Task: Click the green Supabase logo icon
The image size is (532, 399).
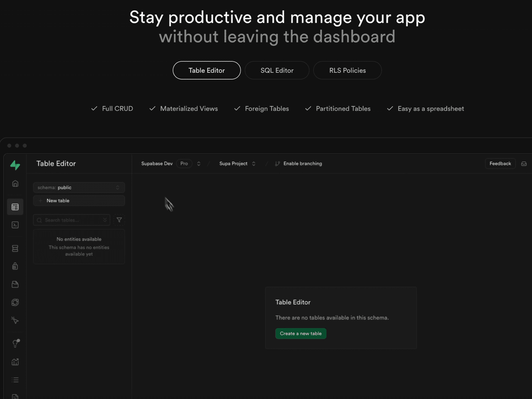Action: click(15, 165)
